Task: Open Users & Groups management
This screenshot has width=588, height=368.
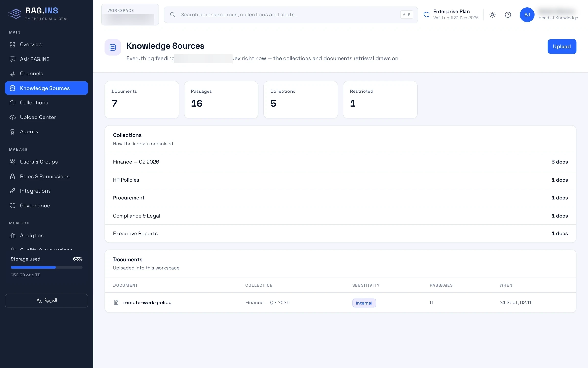Action: (47, 162)
